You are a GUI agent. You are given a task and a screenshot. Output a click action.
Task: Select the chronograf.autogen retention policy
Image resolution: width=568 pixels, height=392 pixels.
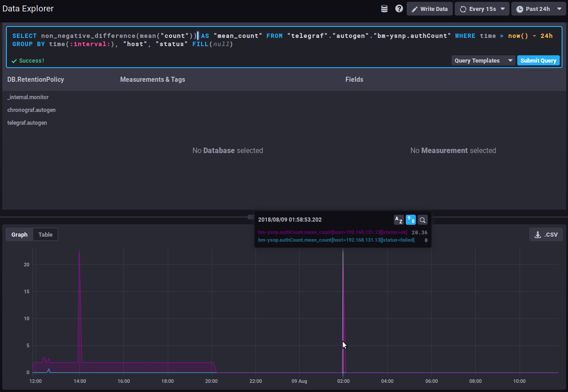[x=32, y=110]
